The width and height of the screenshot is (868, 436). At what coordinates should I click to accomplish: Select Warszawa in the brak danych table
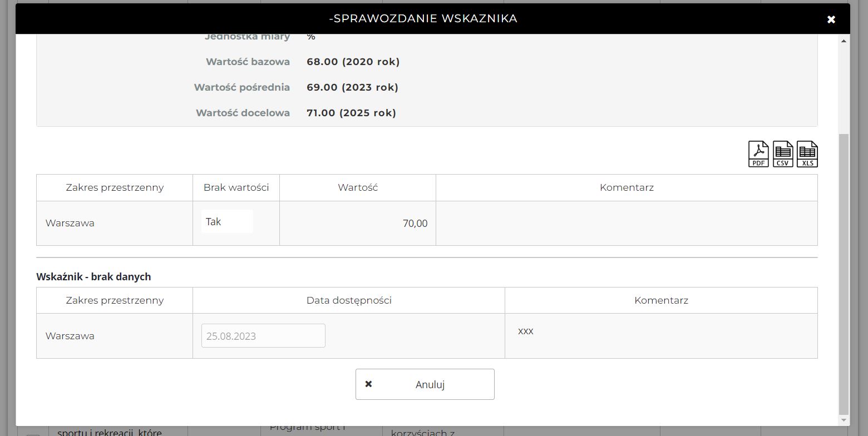[x=70, y=336]
